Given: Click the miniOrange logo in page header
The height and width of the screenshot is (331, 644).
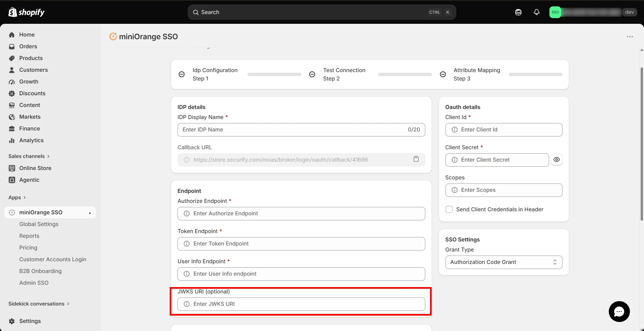Looking at the screenshot, I should (113, 37).
